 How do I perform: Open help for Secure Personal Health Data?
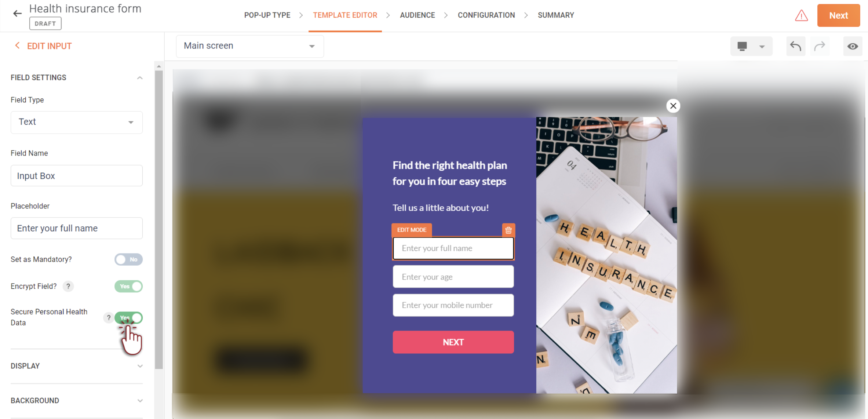108,317
